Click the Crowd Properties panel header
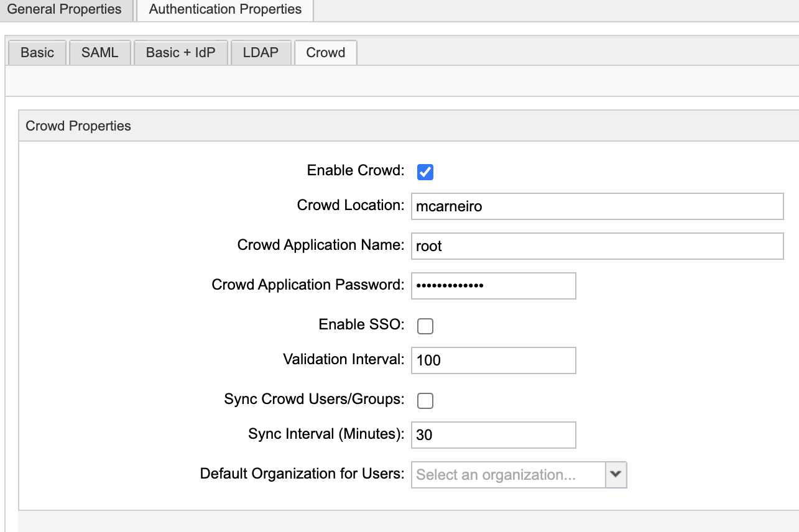799x532 pixels. pyautogui.click(x=409, y=126)
